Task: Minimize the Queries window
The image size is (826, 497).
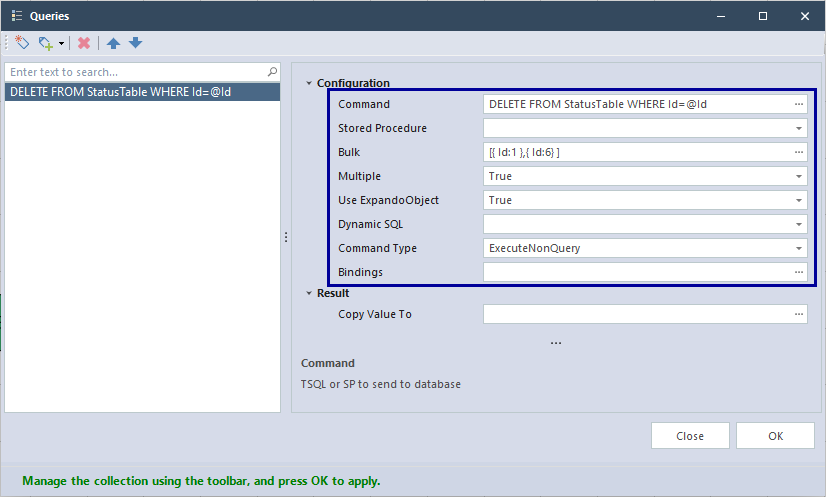Action: pyautogui.click(x=721, y=16)
